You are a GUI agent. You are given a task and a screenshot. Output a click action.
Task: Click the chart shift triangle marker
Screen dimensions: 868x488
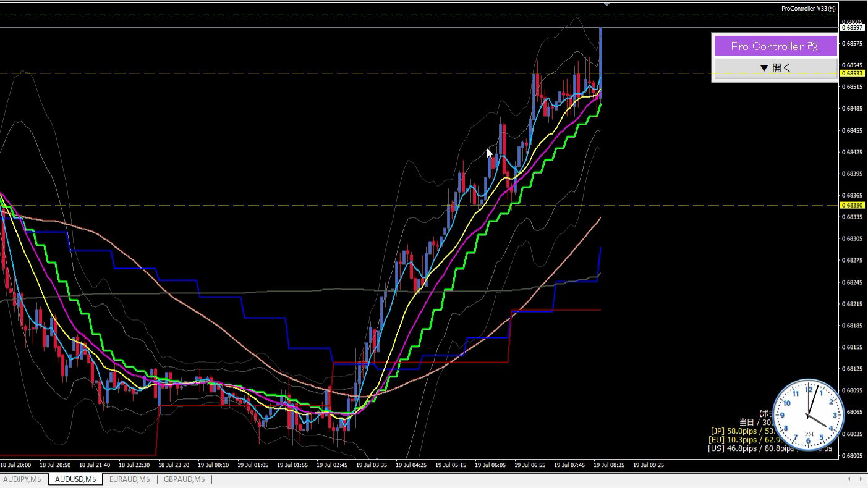pyautogui.click(x=606, y=4)
